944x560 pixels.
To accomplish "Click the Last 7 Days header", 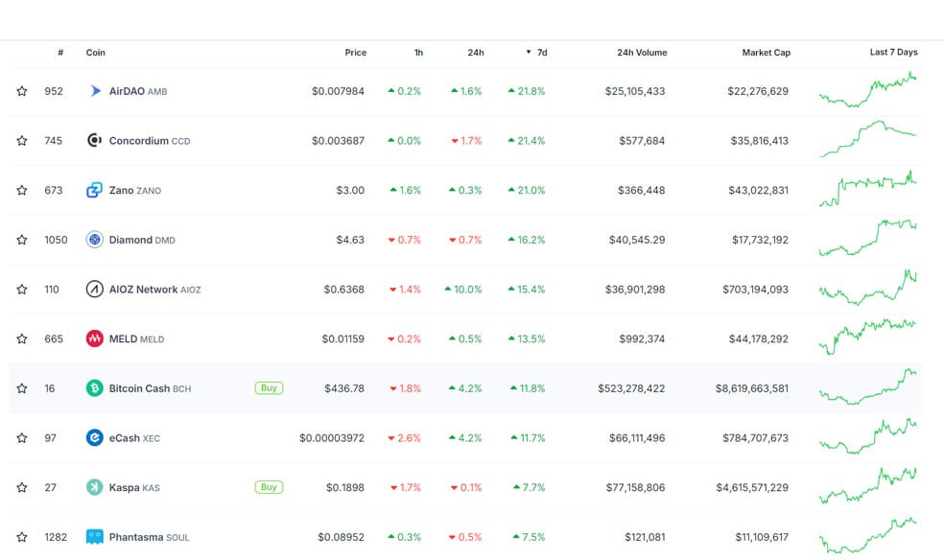I will point(893,53).
